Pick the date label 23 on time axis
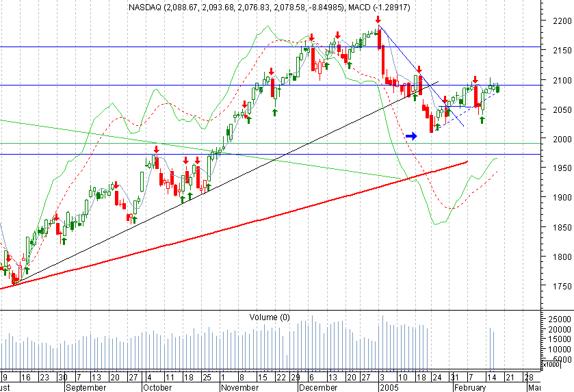The width and height of the screenshot is (574, 392). coord(44,378)
